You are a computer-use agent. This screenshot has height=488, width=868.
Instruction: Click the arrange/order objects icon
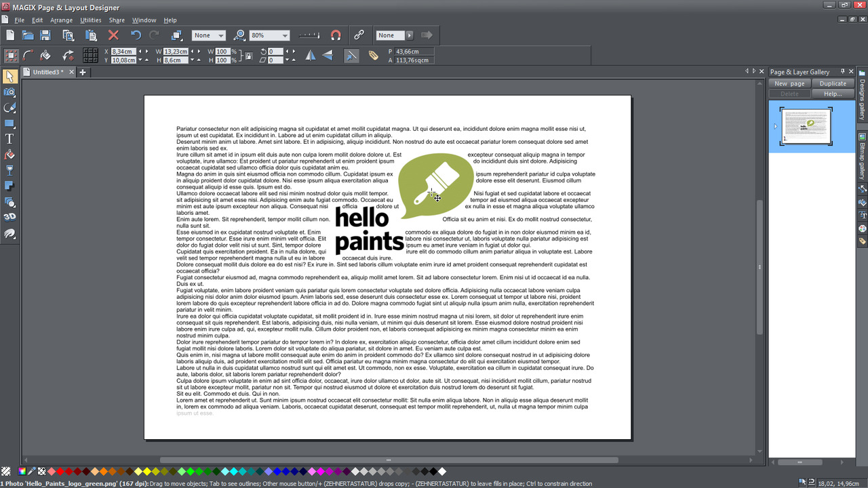[x=176, y=35]
